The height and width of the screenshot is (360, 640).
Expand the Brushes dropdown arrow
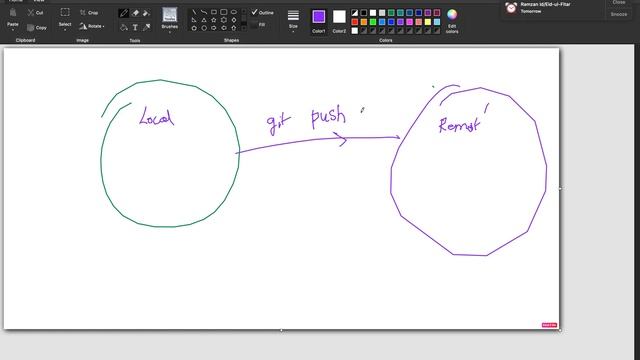(x=169, y=31)
